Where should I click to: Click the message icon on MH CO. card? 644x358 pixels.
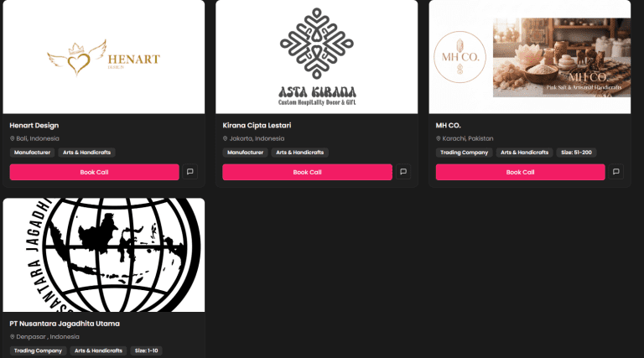pyautogui.click(x=616, y=172)
